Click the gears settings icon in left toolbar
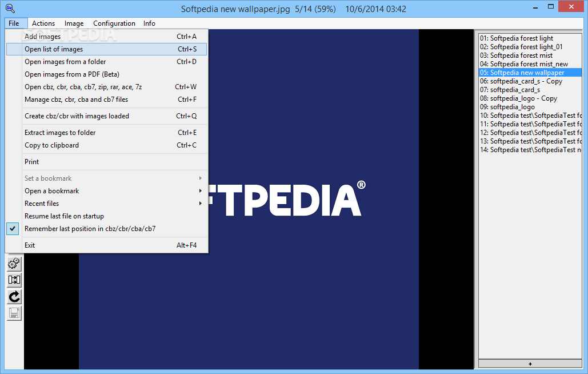This screenshot has height=374, width=588. pos(14,264)
